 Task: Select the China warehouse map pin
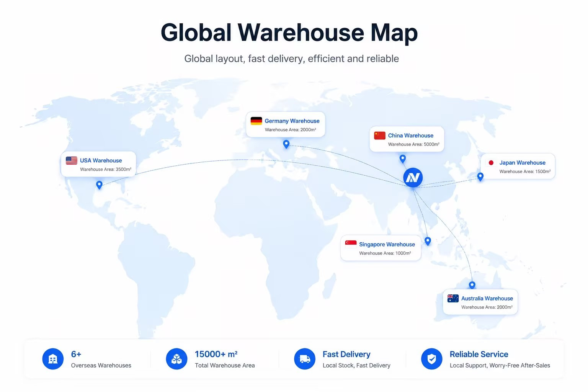[x=402, y=158]
